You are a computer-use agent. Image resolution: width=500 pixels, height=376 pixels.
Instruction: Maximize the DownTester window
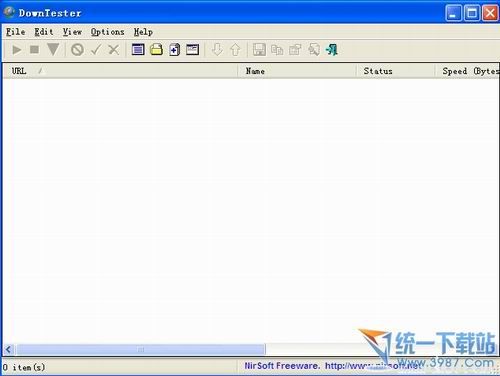pos(472,14)
